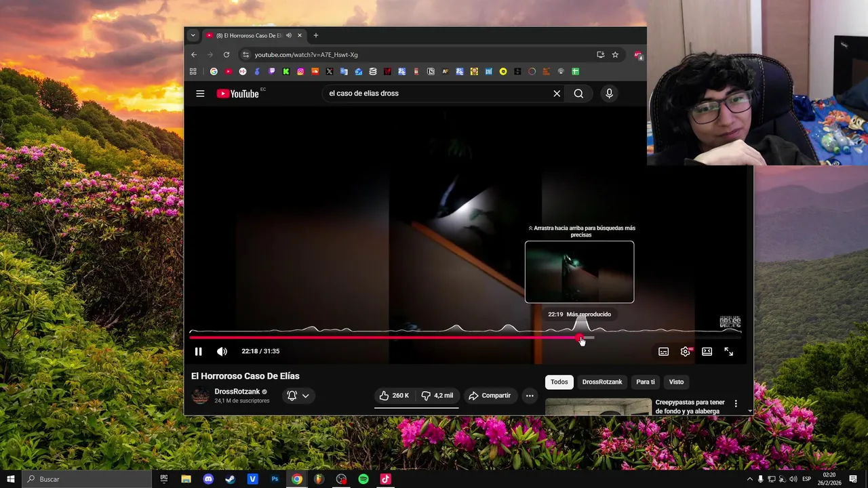
Task: Open Discord from the taskbar
Action: (x=208, y=479)
